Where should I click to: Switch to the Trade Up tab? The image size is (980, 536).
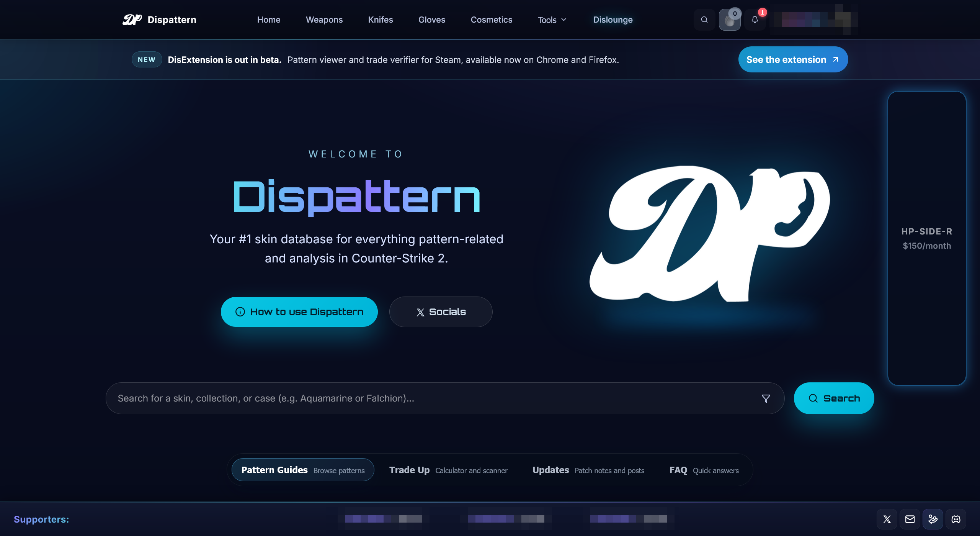click(x=448, y=470)
